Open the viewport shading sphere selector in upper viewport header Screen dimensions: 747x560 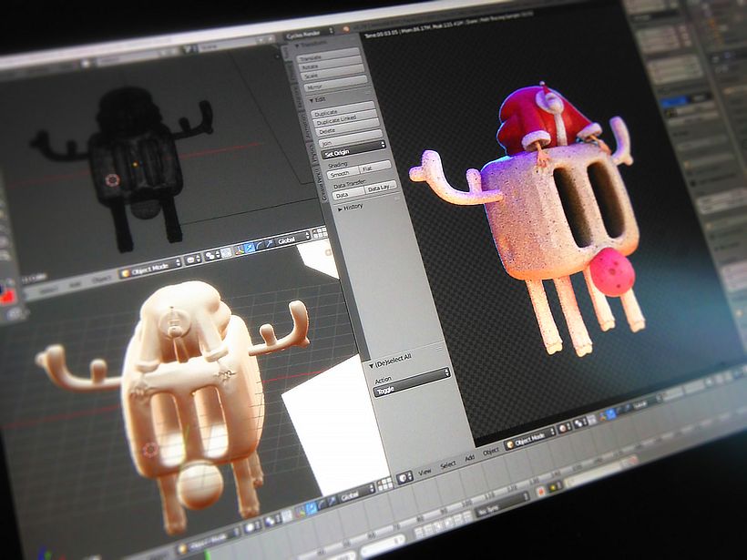192,260
